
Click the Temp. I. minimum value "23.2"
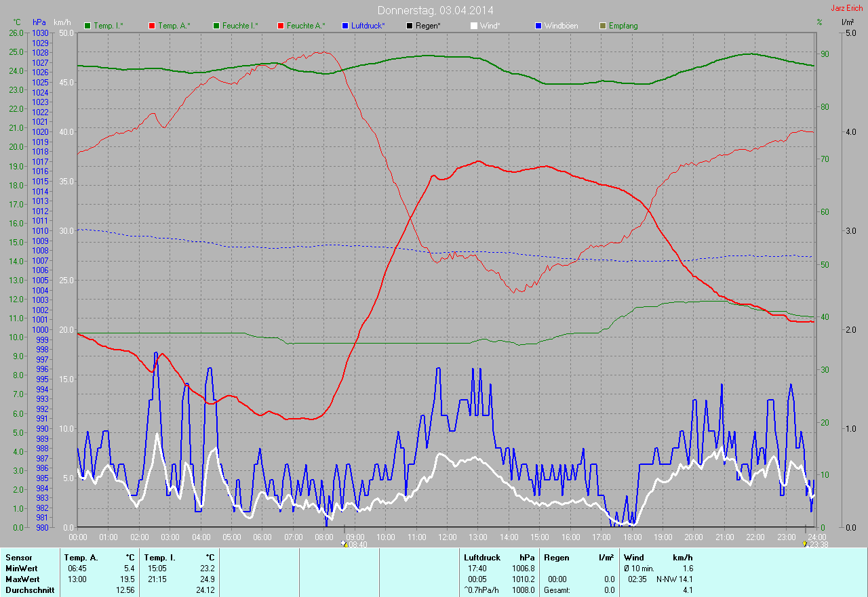tap(206, 568)
